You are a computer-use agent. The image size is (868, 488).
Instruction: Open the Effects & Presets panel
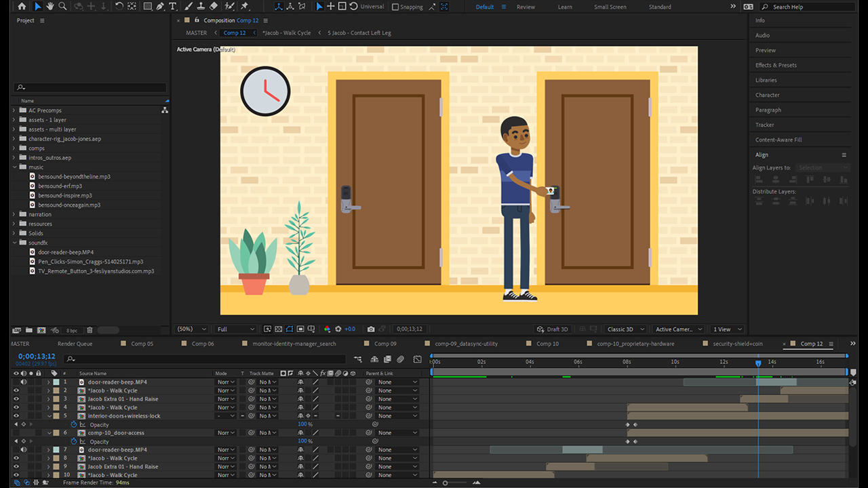tap(776, 65)
